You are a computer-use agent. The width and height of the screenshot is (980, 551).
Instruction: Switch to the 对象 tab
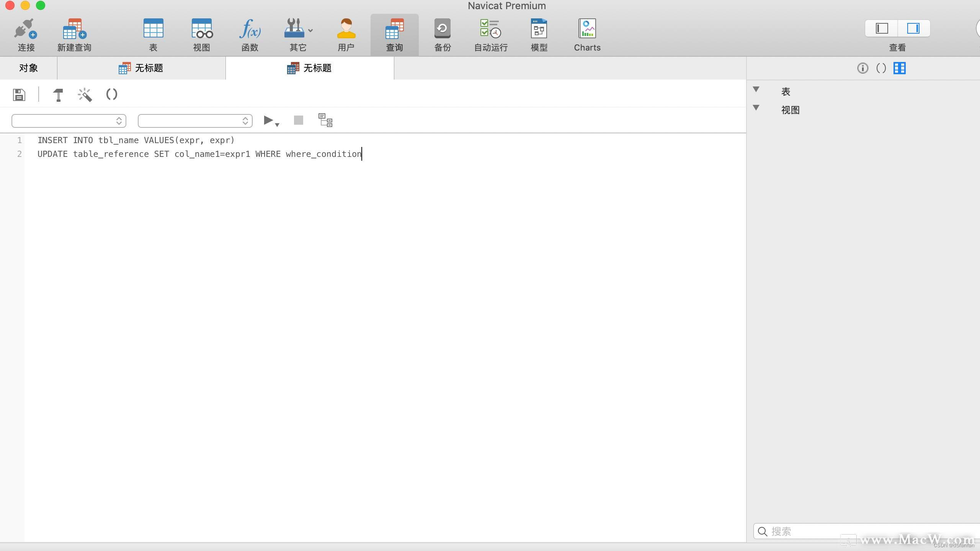pos(28,68)
